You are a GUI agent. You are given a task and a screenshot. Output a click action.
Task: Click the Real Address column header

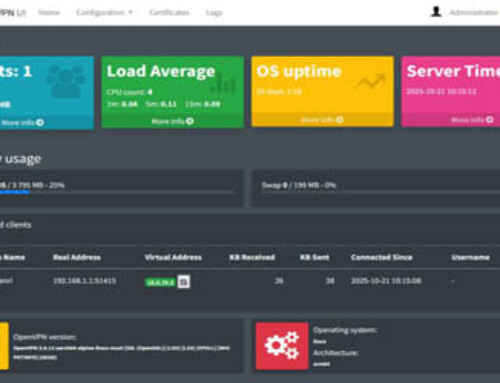(77, 257)
